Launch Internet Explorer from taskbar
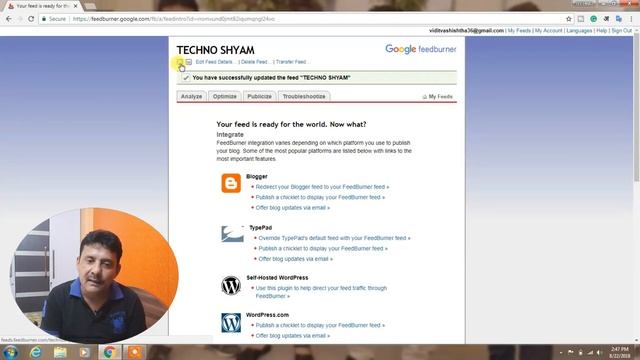 (36, 352)
